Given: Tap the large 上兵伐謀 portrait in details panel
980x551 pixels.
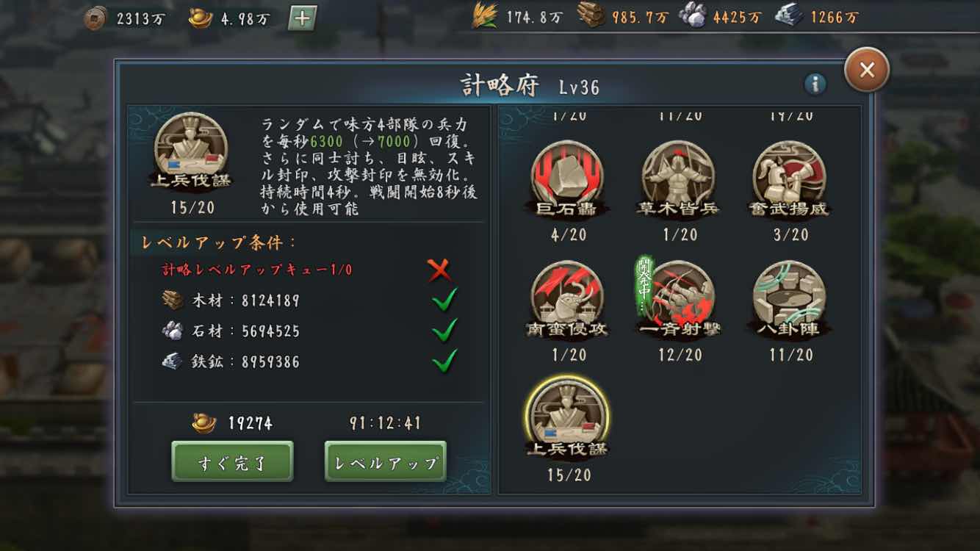Looking at the screenshot, I should tap(191, 153).
